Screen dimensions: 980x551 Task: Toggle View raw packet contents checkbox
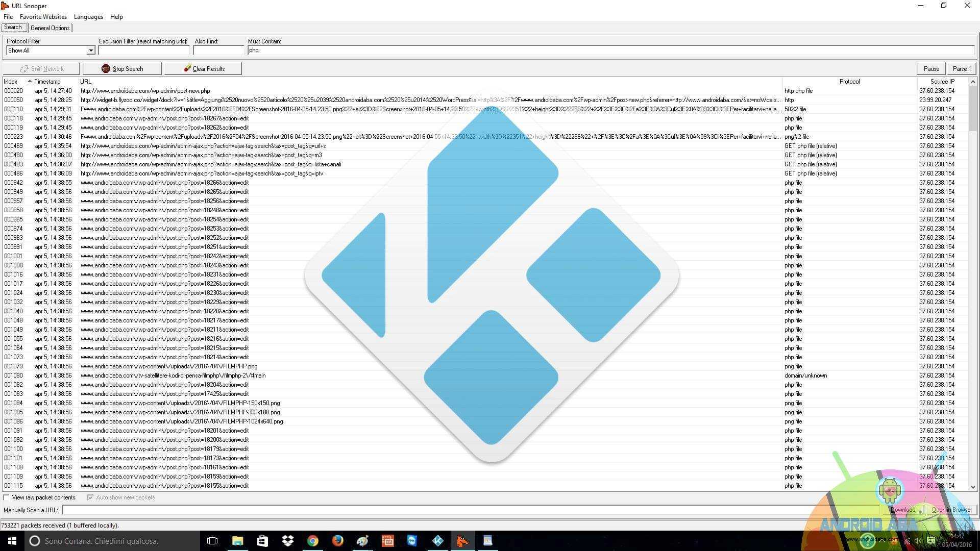click(x=7, y=497)
